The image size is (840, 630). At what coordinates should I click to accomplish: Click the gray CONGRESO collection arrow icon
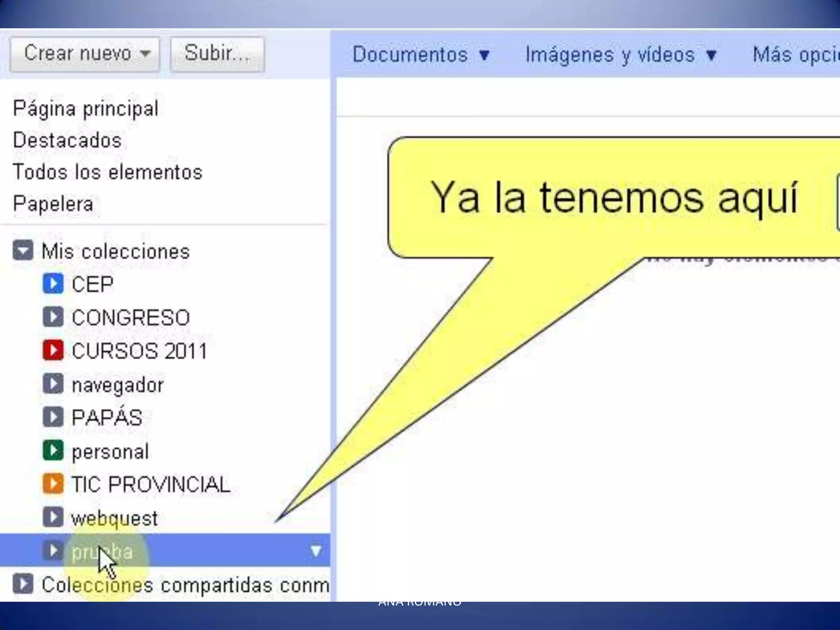tap(53, 317)
